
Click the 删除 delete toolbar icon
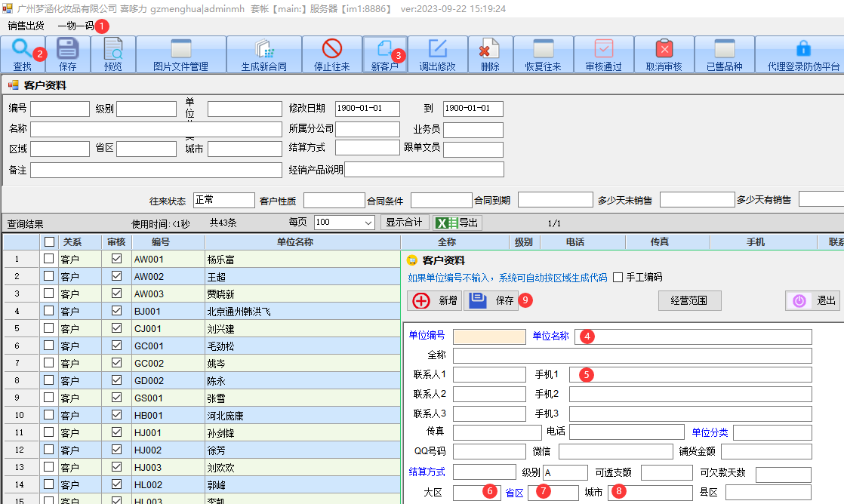pos(489,50)
